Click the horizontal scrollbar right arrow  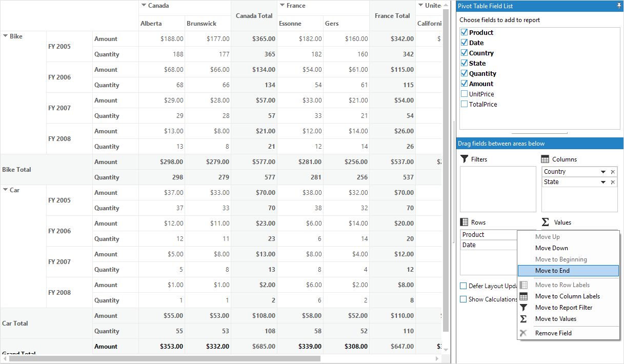pyautogui.click(x=437, y=358)
